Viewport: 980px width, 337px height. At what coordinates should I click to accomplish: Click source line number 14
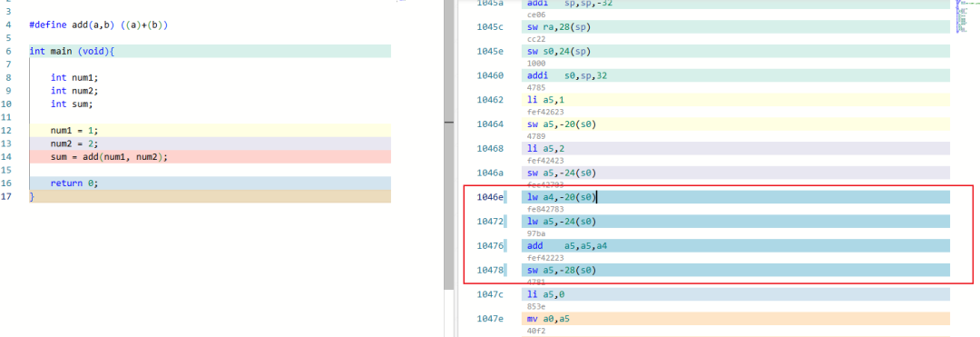[x=7, y=156]
